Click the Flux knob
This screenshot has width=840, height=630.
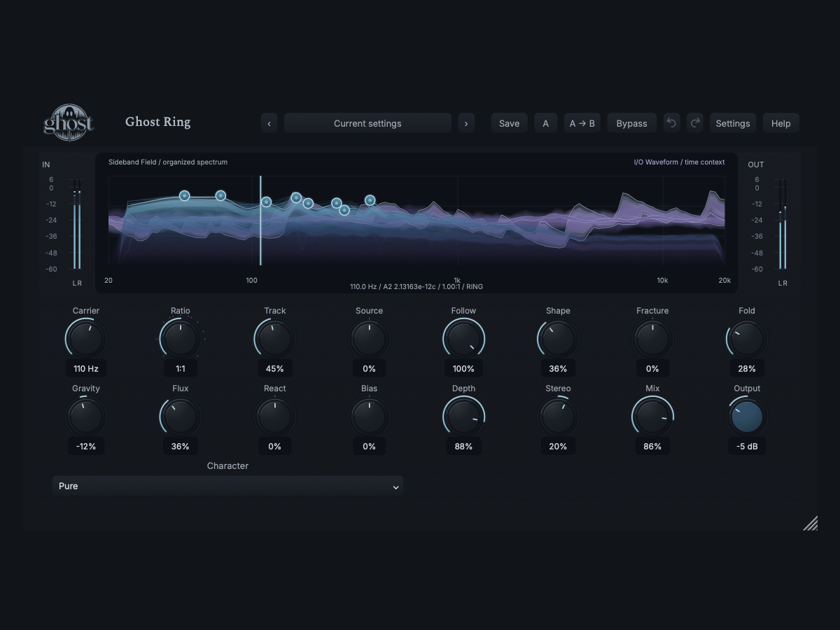coord(181,417)
